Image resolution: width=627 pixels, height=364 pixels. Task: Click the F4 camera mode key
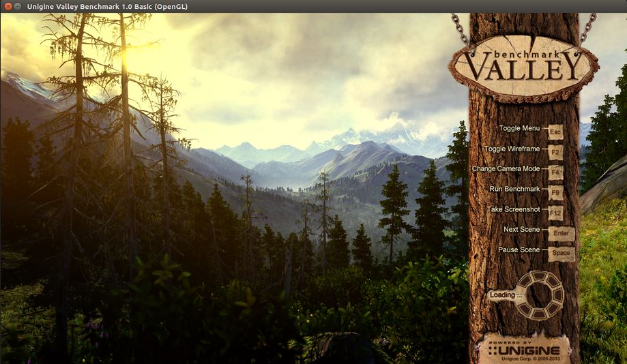(x=555, y=172)
